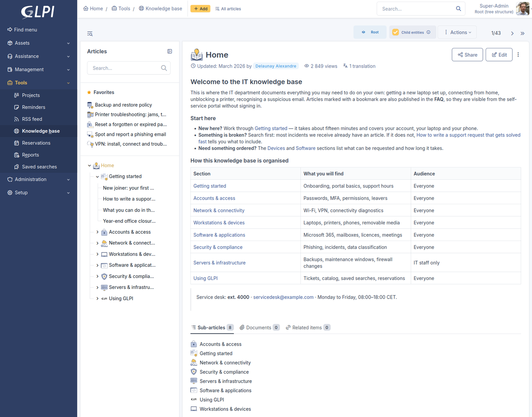Screen dimensions: 532x417
Task: Click the Edit button
Action: 499,55
